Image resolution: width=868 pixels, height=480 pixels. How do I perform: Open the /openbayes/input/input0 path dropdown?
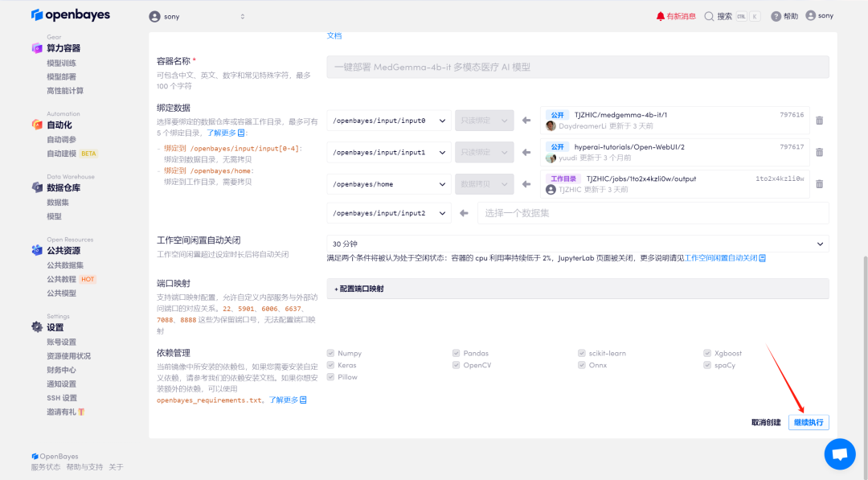tap(389, 120)
